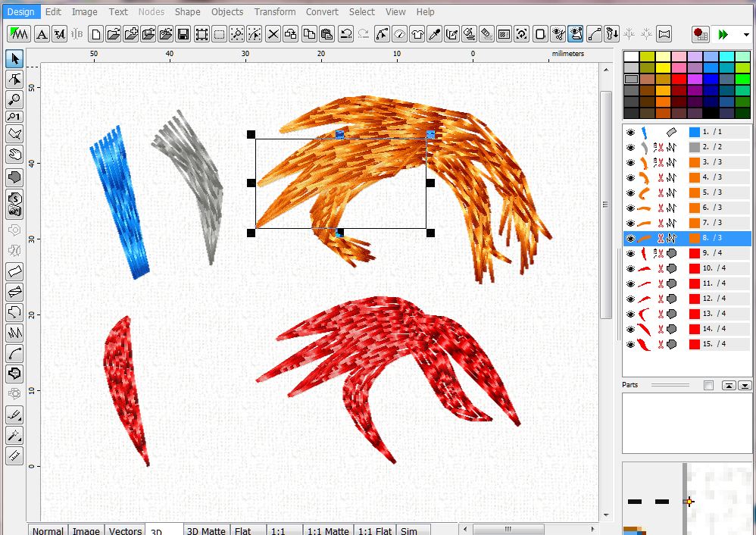Expand the Parts panel up-arrow button
Screen dimensions: 756x535
click(728, 386)
